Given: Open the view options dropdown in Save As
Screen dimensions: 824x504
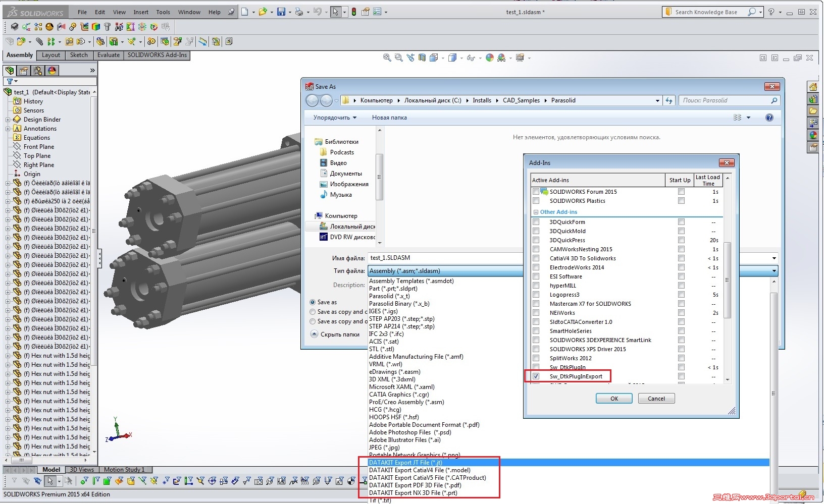Looking at the screenshot, I should tap(748, 118).
